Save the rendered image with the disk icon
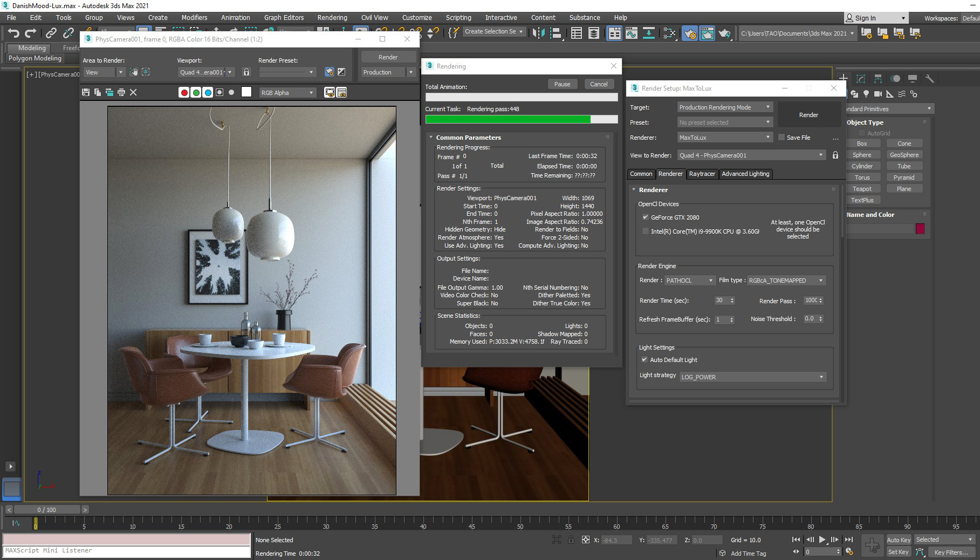980x560 pixels. pyautogui.click(x=86, y=93)
